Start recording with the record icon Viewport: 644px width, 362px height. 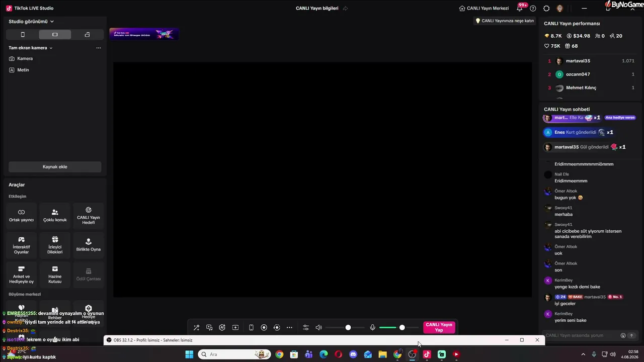pos(264,328)
